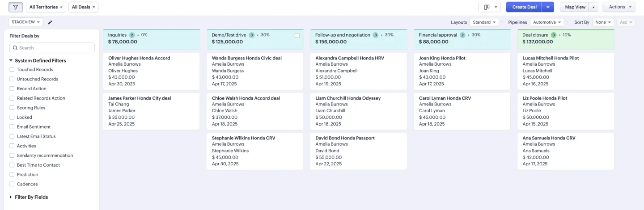Open the Create Deal split arrow
This screenshot has height=210, width=644.
pyautogui.click(x=548, y=7)
